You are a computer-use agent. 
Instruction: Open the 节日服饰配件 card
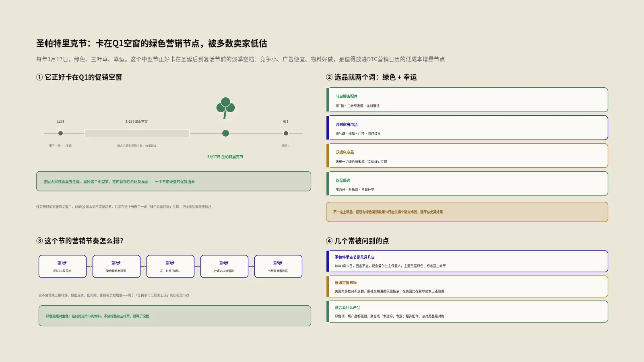[467, 100]
